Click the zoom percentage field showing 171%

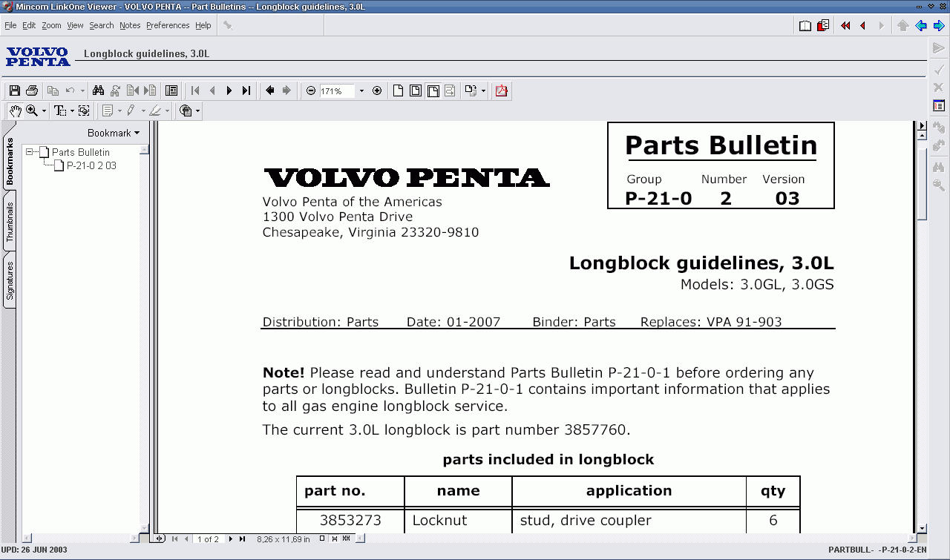[338, 91]
